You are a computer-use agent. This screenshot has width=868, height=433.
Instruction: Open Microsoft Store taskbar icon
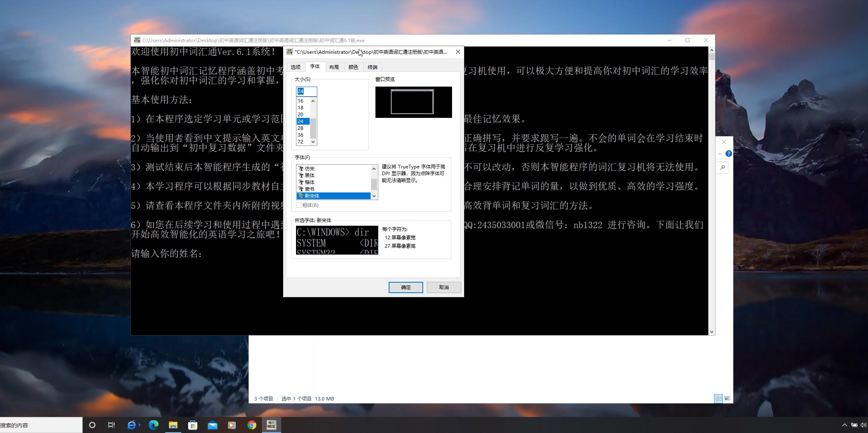193,425
